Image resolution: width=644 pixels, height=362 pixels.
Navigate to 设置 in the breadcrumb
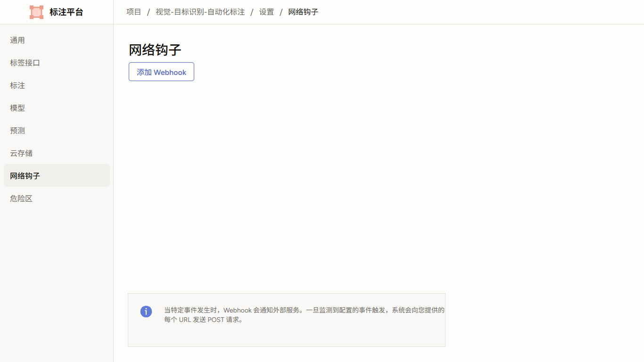(266, 12)
